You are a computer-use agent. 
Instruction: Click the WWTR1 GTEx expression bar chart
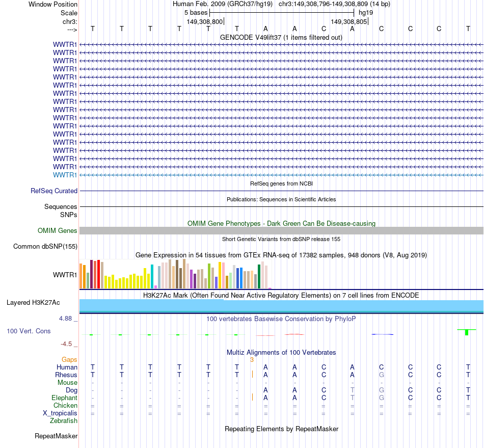175,274
